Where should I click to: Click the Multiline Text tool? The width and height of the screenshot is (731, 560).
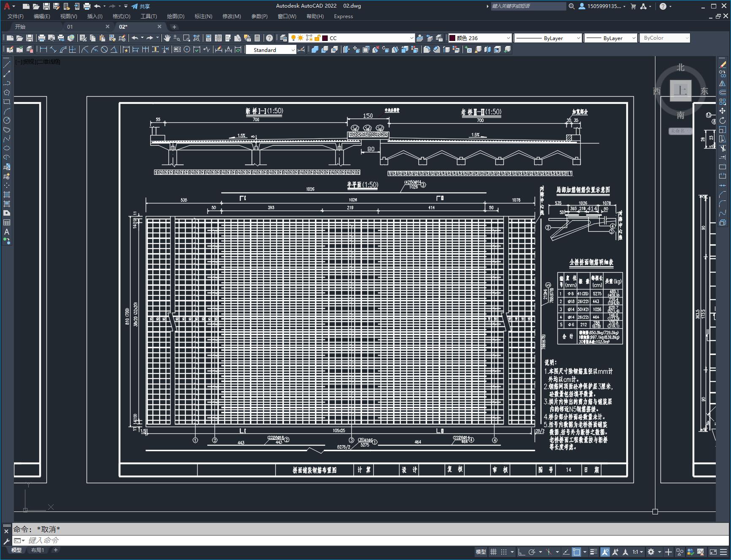(x=7, y=232)
